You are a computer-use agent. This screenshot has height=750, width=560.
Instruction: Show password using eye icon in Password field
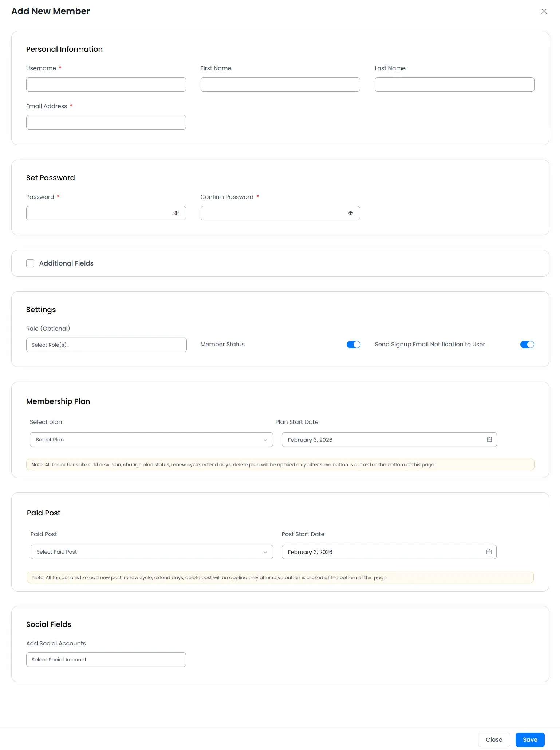pos(176,213)
